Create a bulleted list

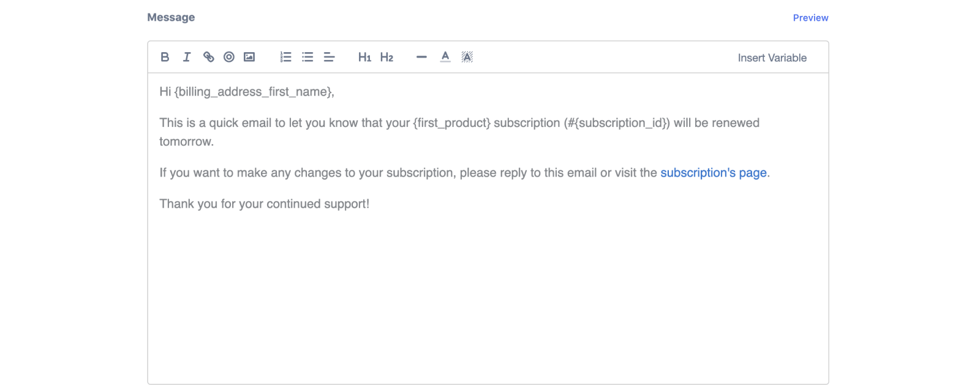tap(307, 57)
